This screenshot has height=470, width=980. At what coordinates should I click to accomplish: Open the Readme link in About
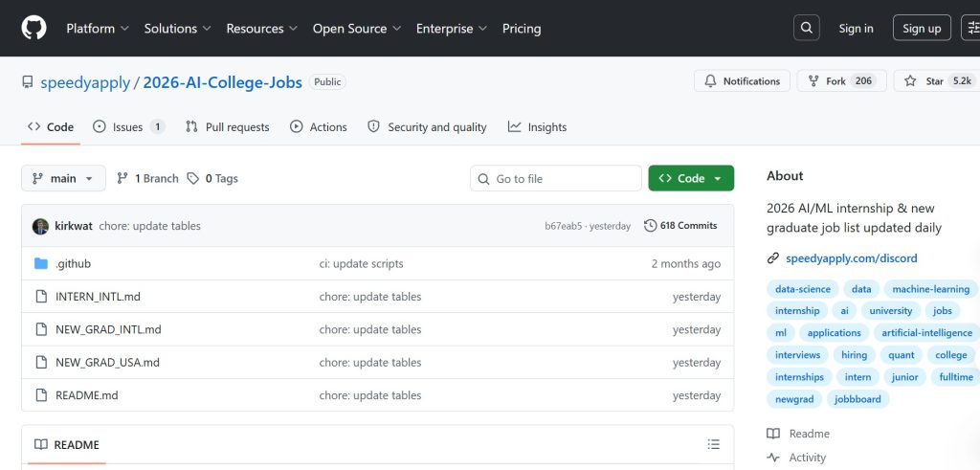pyautogui.click(x=798, y=434)
